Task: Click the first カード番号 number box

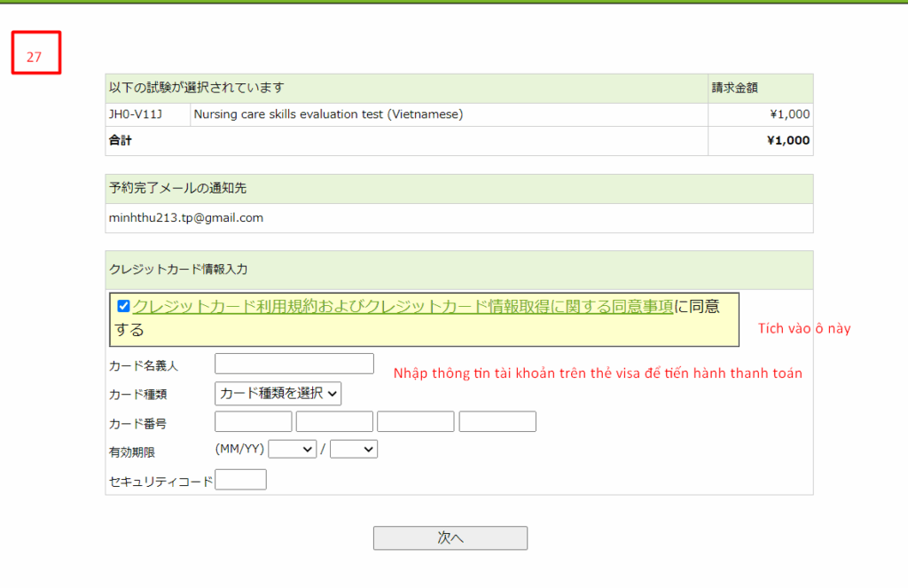Action: click(x=253, y=421)
